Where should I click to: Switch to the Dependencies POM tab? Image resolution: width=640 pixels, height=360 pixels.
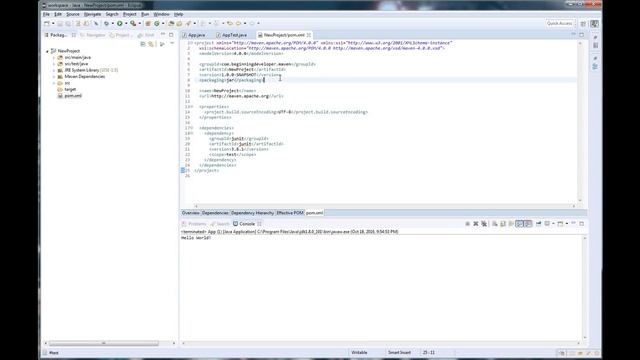coord(215,213)
